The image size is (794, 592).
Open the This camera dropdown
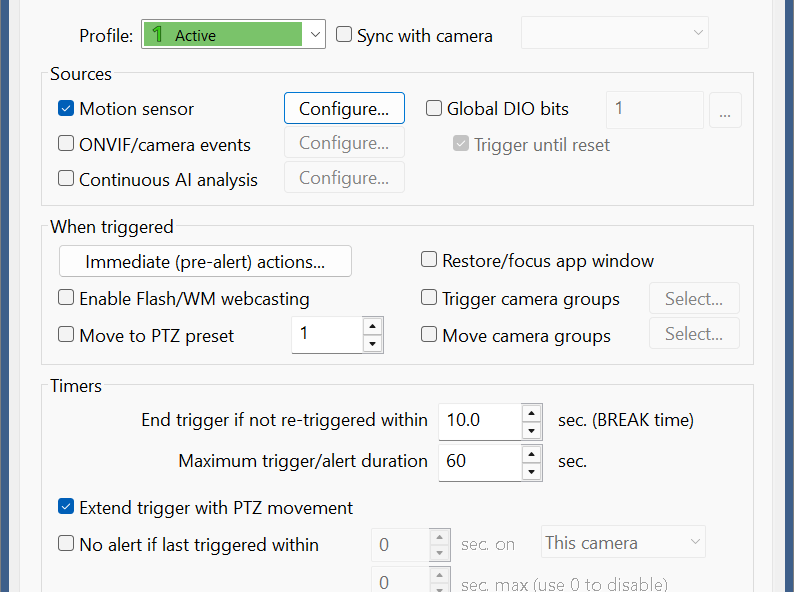click(x=623, y=542)
